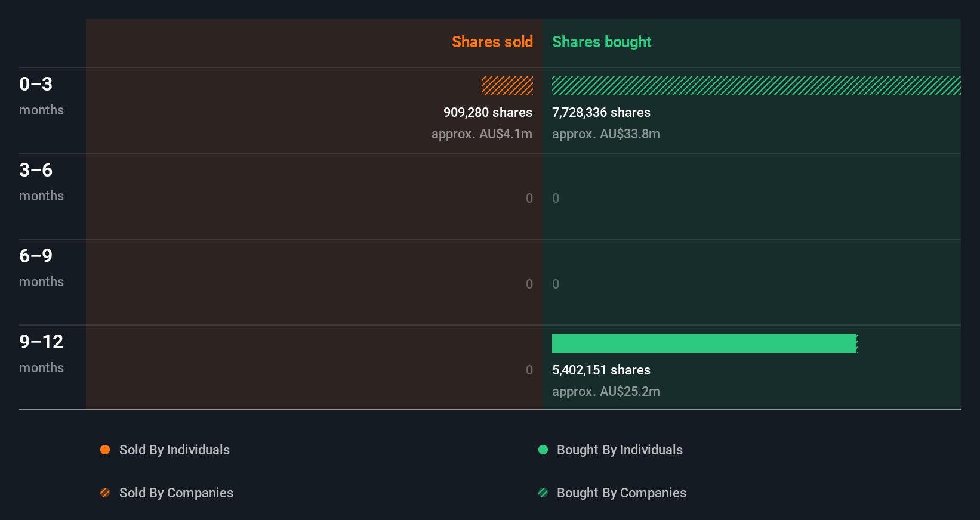Click the green Bought By Individuals legend dot

(x=543, y=450)
